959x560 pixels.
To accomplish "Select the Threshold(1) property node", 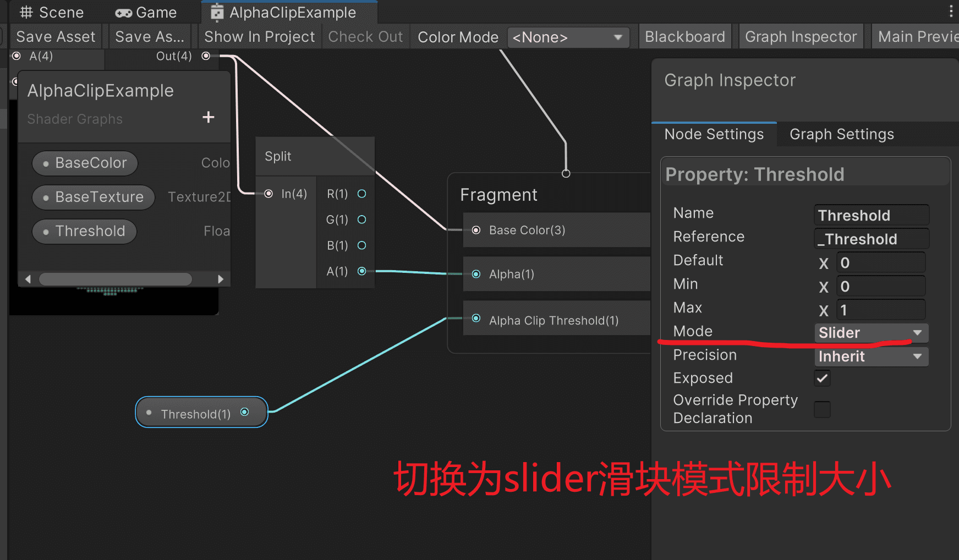I will click(201, 413).
